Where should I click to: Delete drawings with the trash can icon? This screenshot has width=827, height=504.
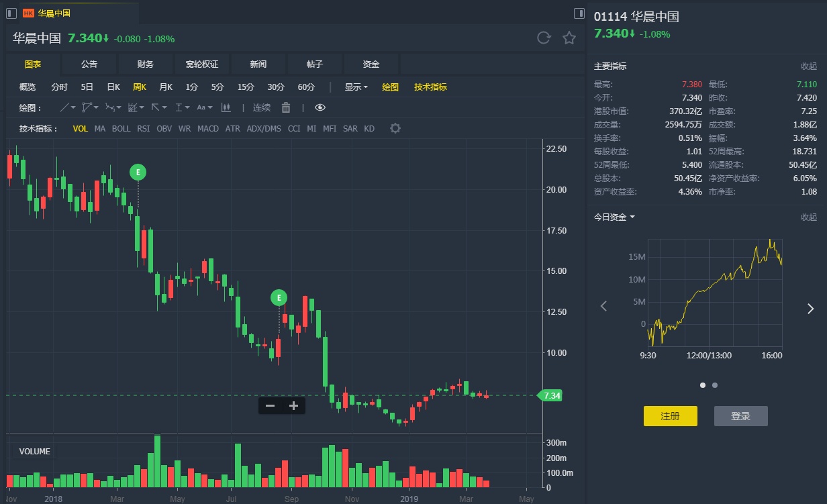(x=286, y=107)
